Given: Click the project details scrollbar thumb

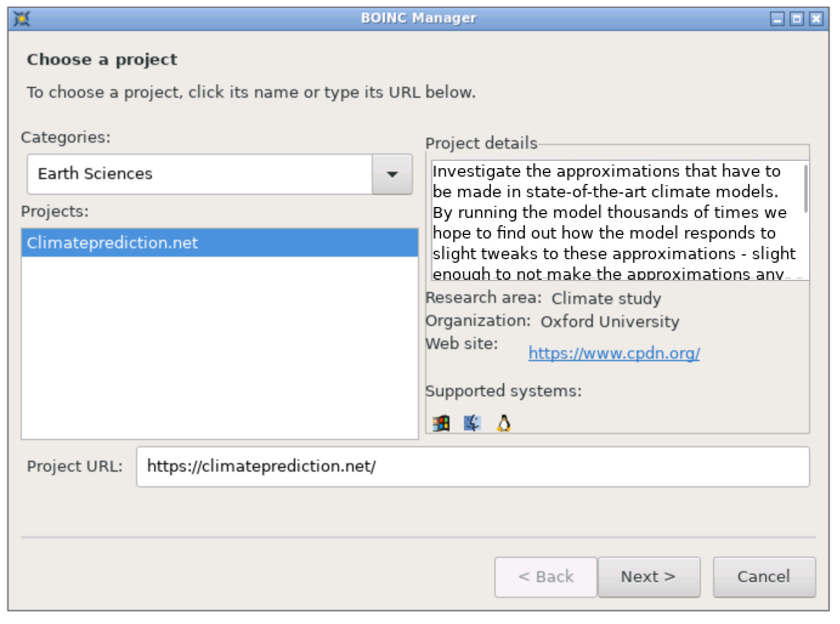Looking at the screenshot, I should [805, 188].
